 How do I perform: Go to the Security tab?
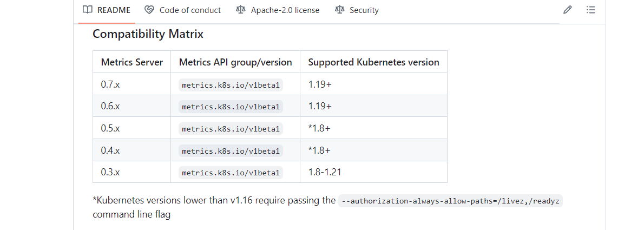(x=364, y=10)
